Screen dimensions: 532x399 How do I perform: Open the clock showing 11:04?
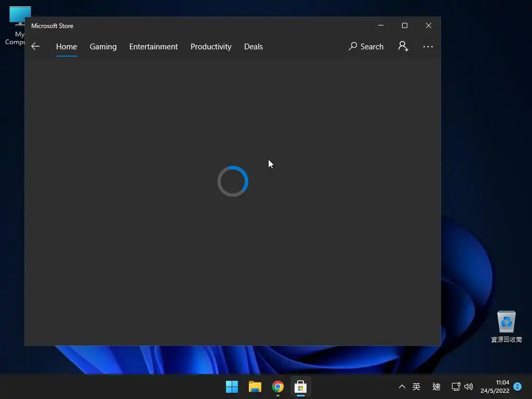[495, 387]
